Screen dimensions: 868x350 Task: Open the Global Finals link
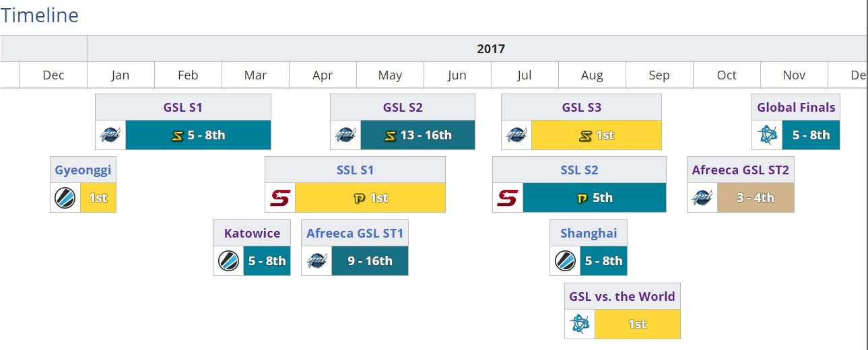tap(796, 107)
